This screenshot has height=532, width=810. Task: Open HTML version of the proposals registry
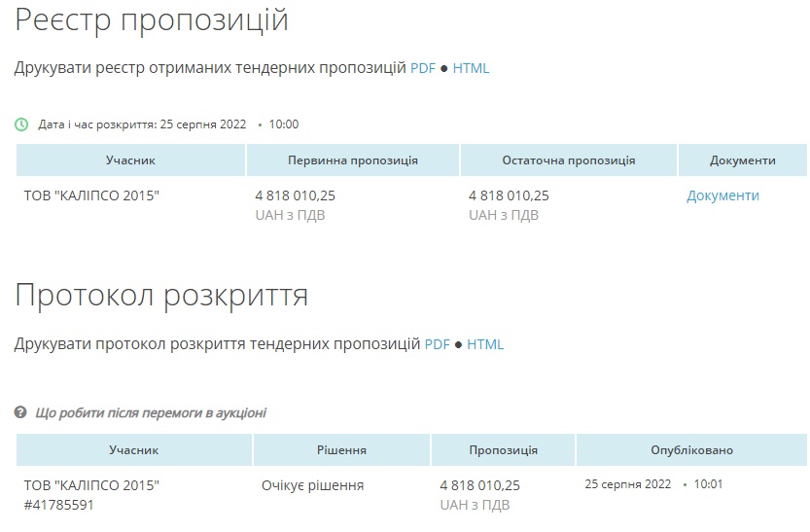(x=471, y=68)
